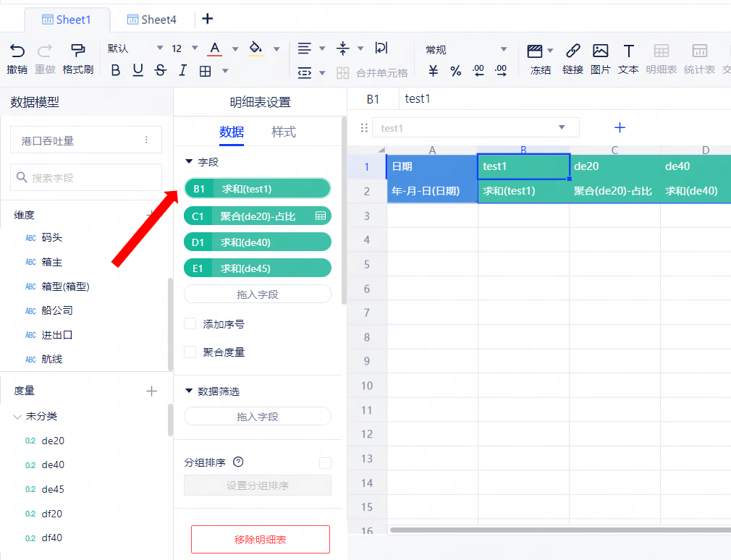Screen dimensions: 731x560
Task: Collapse the 未分类 measure group
Action: point(18,417)
